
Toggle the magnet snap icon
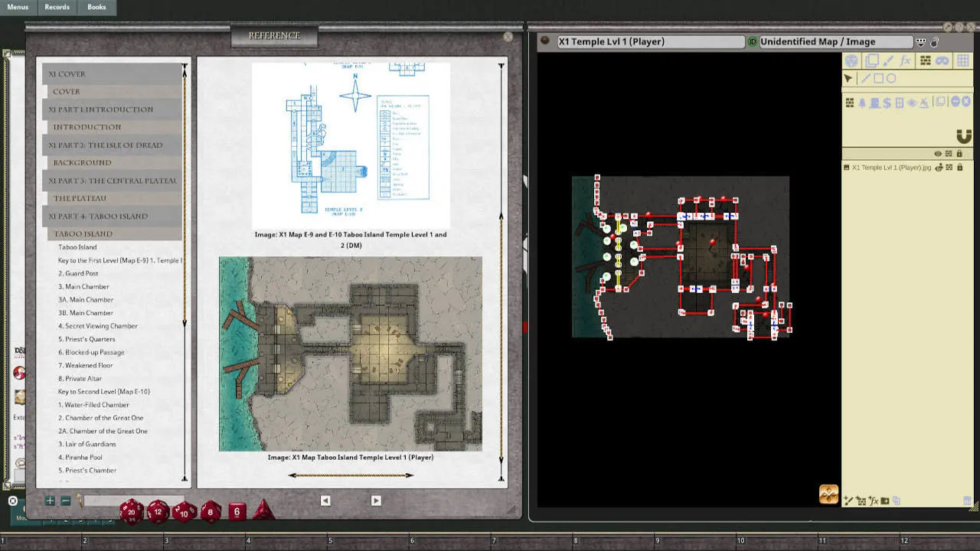coord(964,136)
